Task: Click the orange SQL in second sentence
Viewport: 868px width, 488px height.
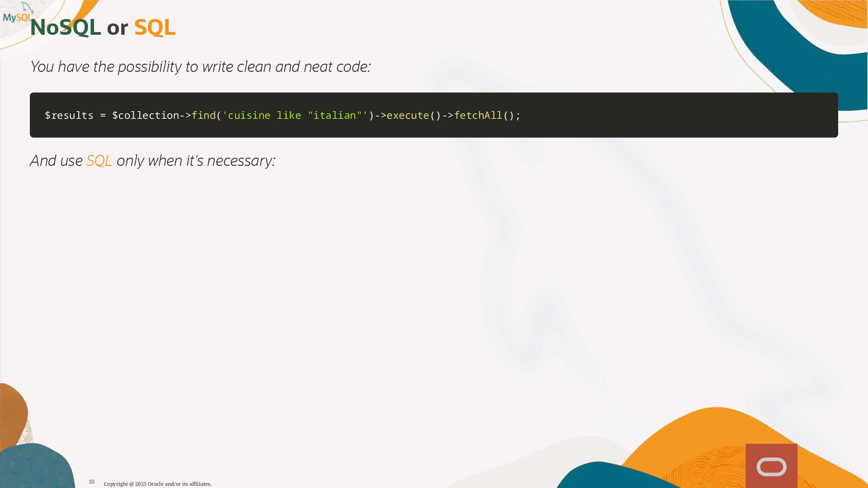Action: coord(99,161)
